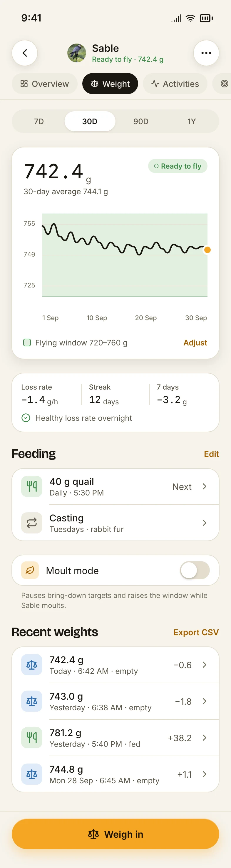This screenshot has width=231, height=868.
Task: Tap the scale icon next to 742.4 g entry
Action: 32,664
